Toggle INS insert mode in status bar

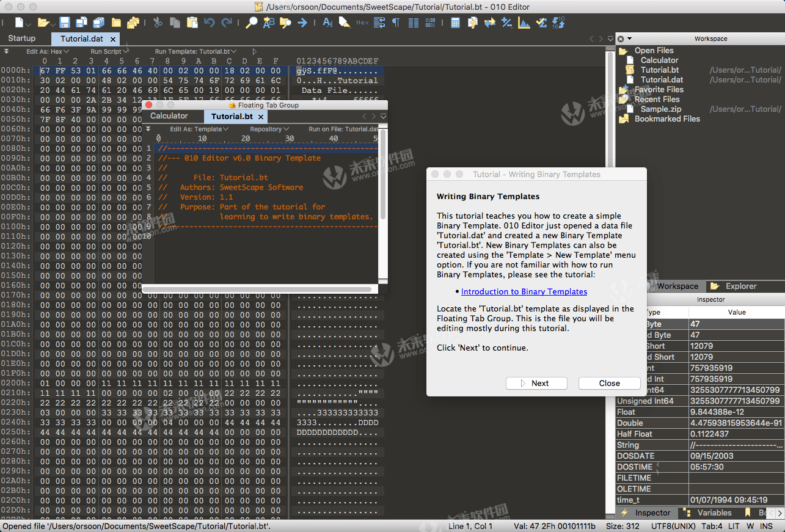tap(766, 526)
